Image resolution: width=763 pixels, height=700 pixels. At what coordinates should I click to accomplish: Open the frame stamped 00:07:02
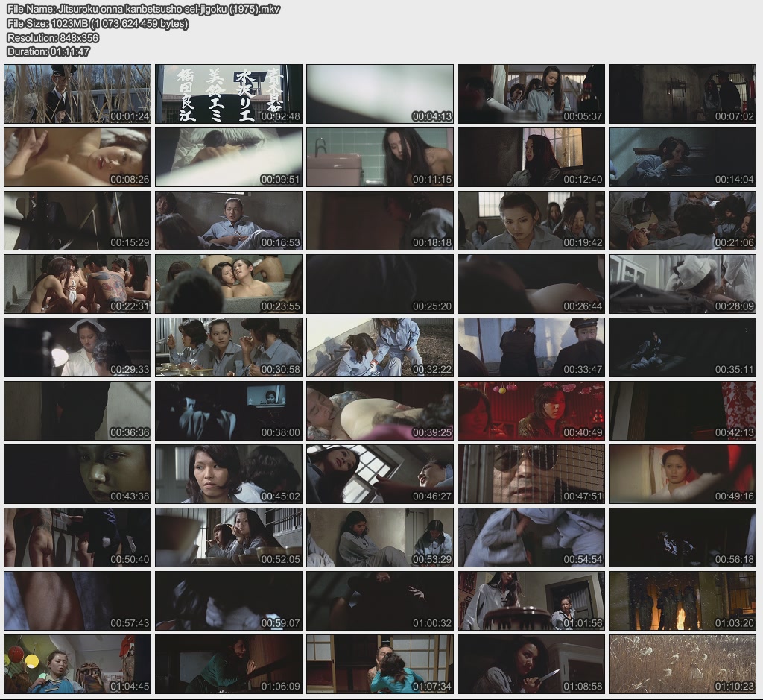[x=683, y=93]
